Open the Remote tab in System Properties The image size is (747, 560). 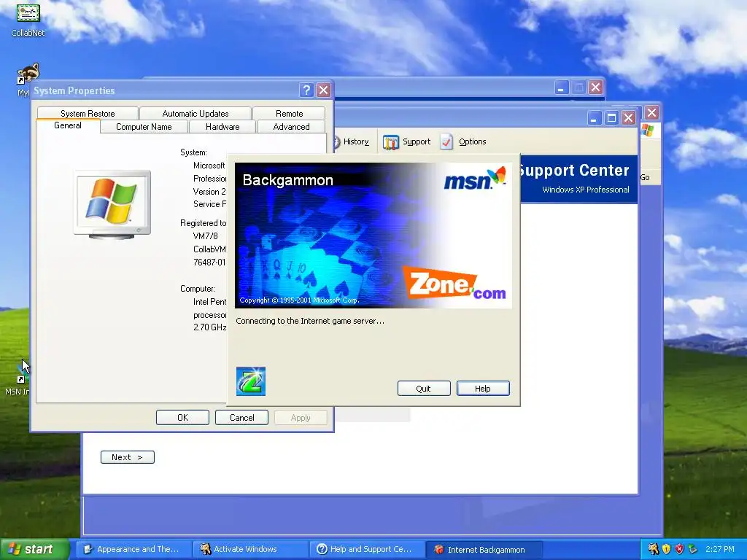[289, 113]
